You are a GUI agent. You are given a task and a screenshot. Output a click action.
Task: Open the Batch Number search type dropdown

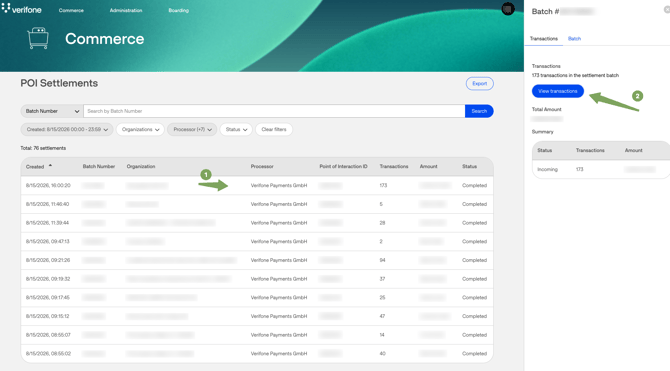click(52, 111)
